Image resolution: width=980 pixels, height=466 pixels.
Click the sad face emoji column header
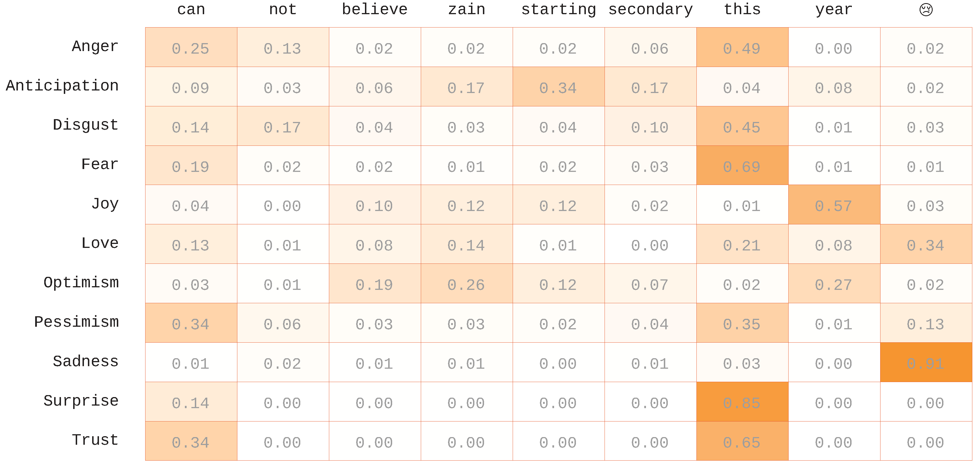point(926,10)
